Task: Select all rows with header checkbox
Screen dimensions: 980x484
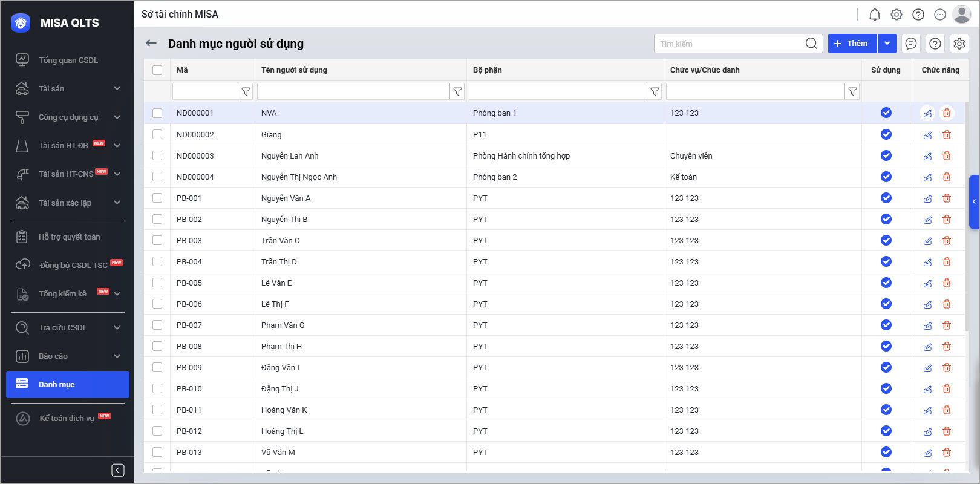Action: pyautogui.click(x=157, y=70)
